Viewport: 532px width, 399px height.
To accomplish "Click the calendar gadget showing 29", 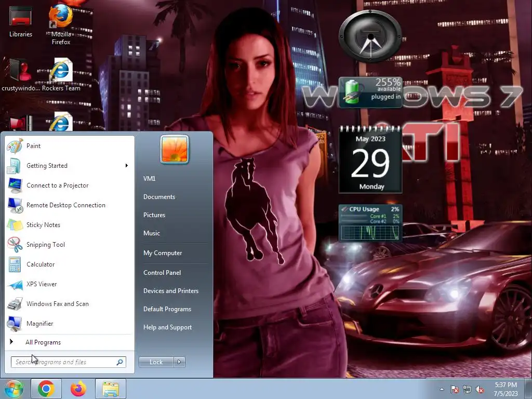I will (370, 159).
